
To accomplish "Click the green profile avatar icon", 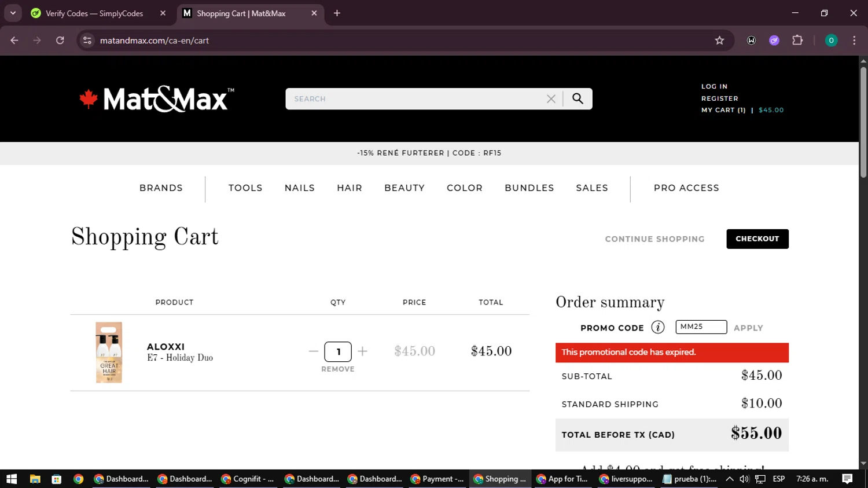I will pyautogui.click(x=831, y=41).
